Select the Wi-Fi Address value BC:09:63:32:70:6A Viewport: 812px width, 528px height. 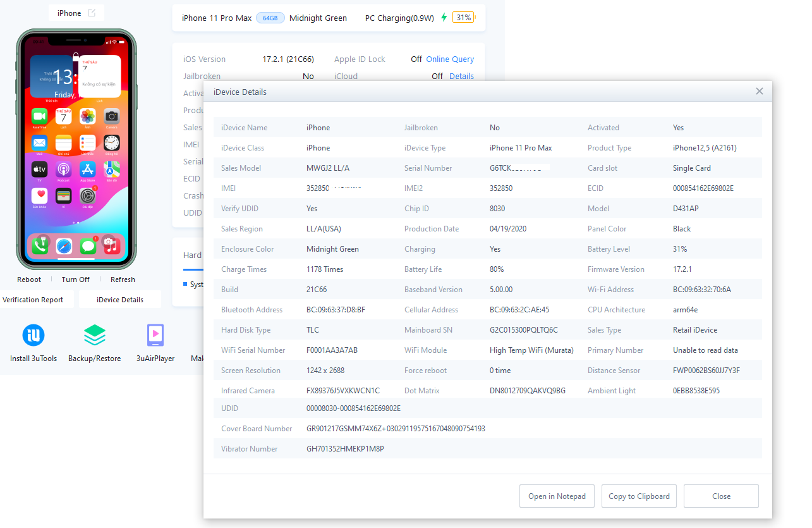pyautogui.click(x=702, y=290)
